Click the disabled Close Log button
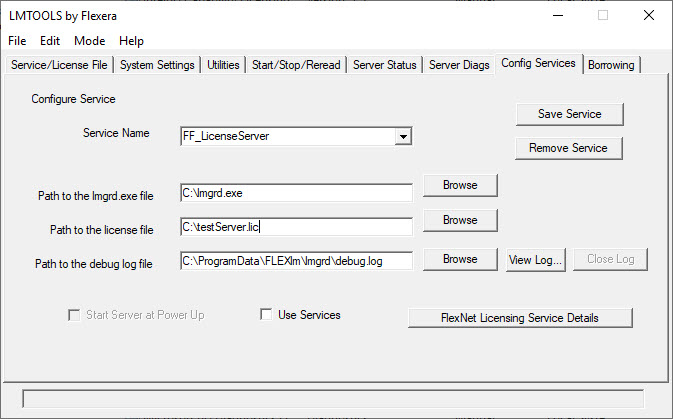Screen dimensions: 673x419 tap(610, 259)
